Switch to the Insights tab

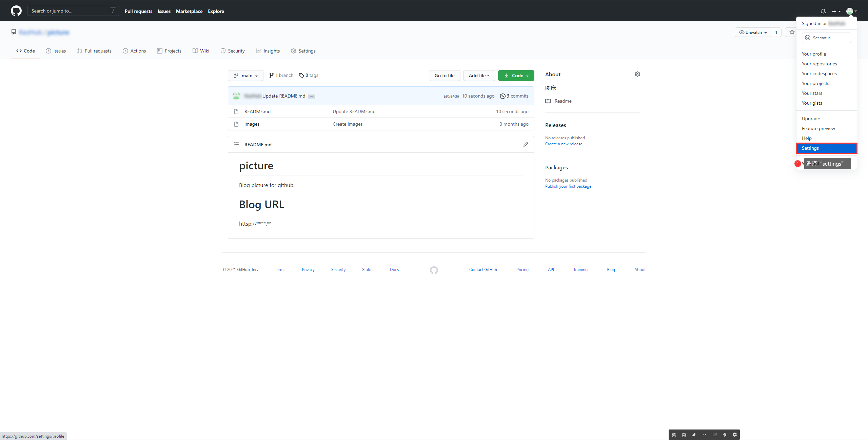(268, 51)
